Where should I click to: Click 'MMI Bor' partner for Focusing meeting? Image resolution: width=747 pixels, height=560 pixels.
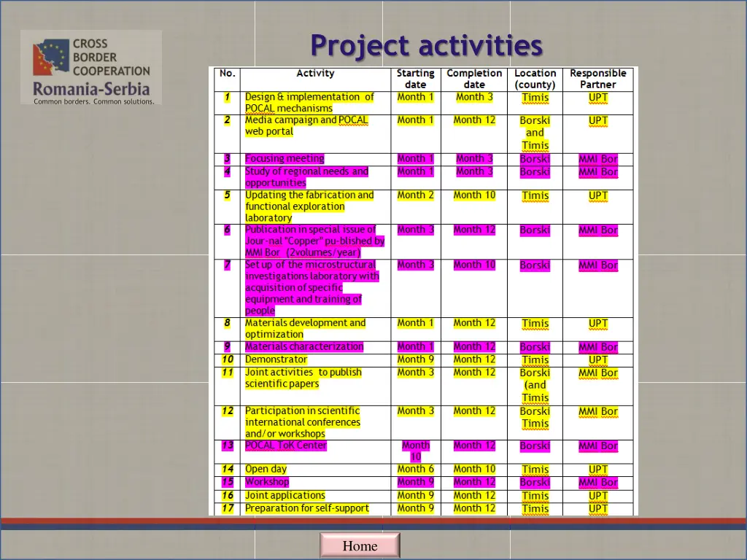click(598, 159)
